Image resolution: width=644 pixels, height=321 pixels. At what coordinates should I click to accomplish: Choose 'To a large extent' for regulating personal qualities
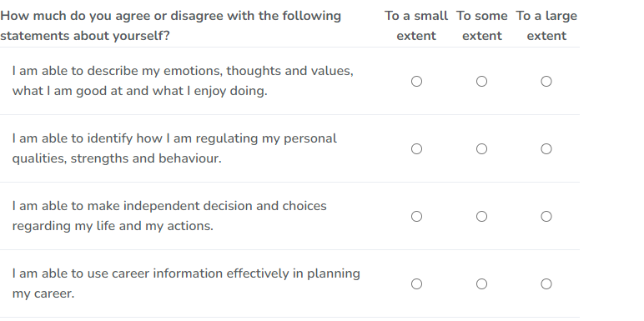coord(546,148)
